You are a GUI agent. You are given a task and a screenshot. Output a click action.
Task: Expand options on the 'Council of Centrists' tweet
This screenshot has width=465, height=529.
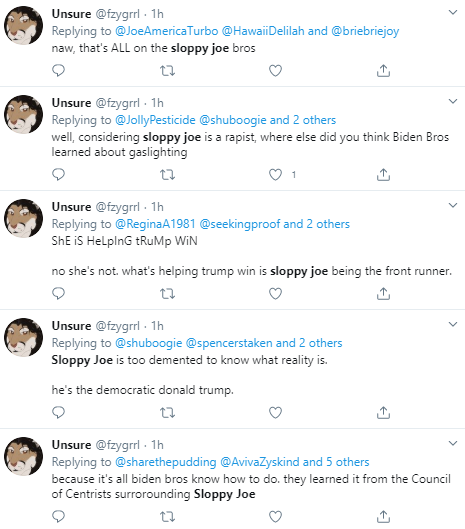453,443
